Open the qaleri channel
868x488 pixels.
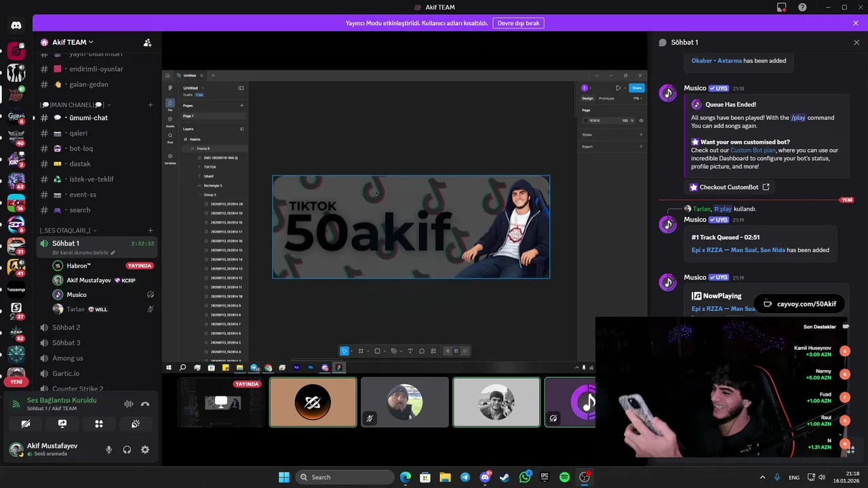coord(97,133)
